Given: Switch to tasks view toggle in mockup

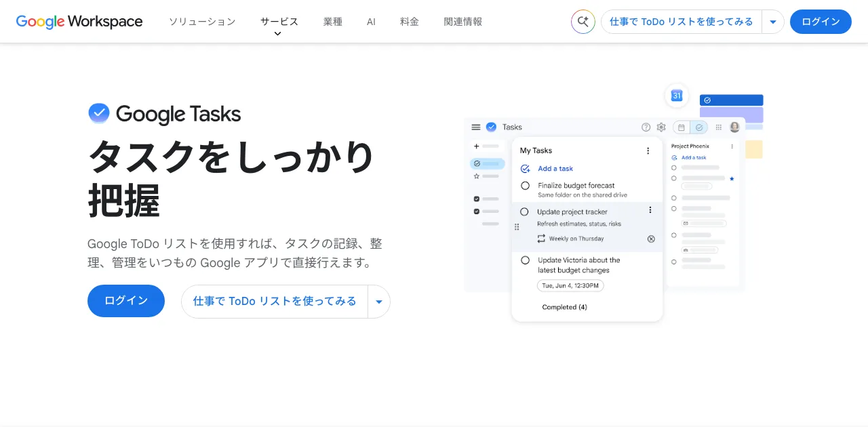Looking at the screenshot, I should (699, 127).
